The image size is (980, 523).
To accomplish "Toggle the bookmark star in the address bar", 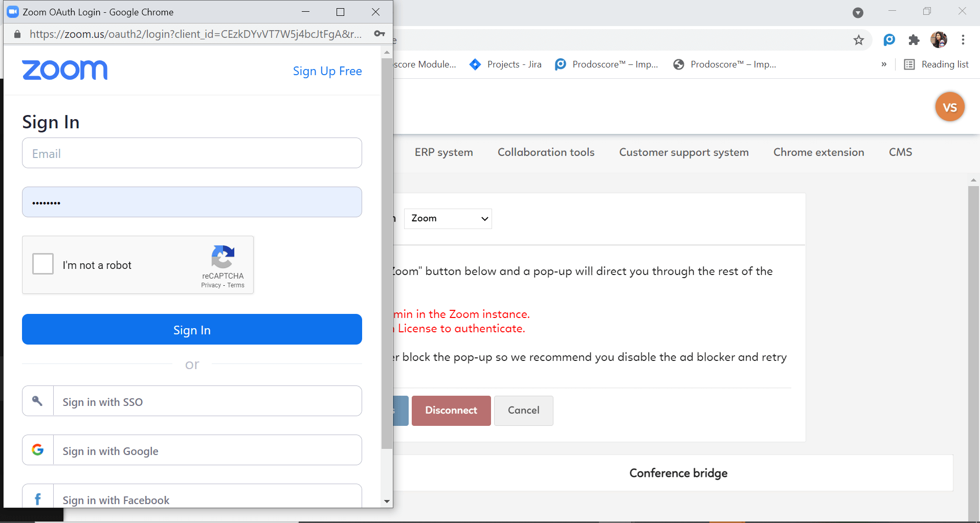I will [x=859, y=39].
